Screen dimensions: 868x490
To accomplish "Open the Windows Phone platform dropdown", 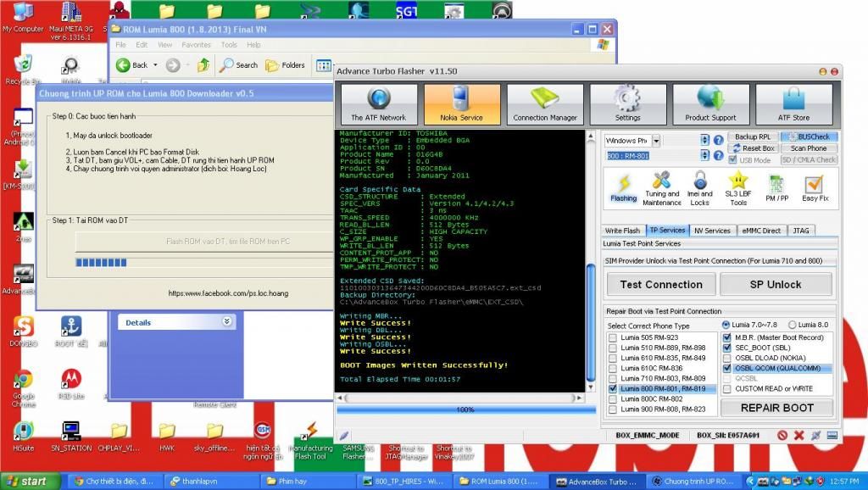I will 656,141.
